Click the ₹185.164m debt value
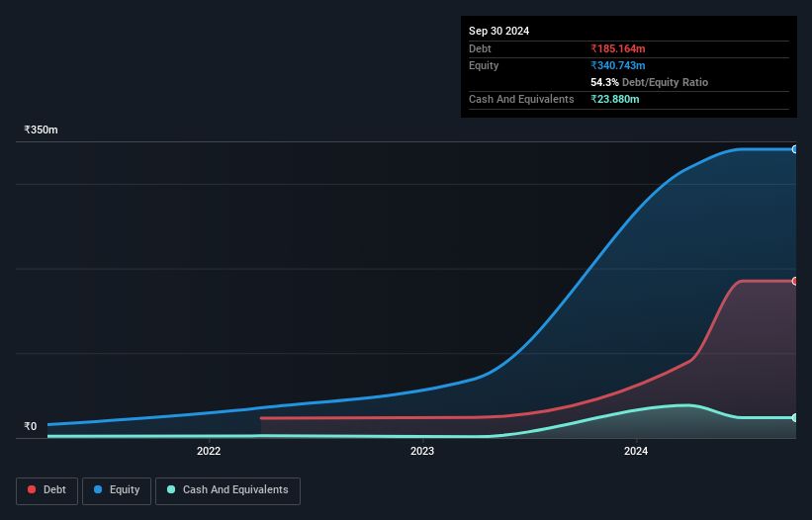This screenshot has height=520, width=812. (618, 48)
